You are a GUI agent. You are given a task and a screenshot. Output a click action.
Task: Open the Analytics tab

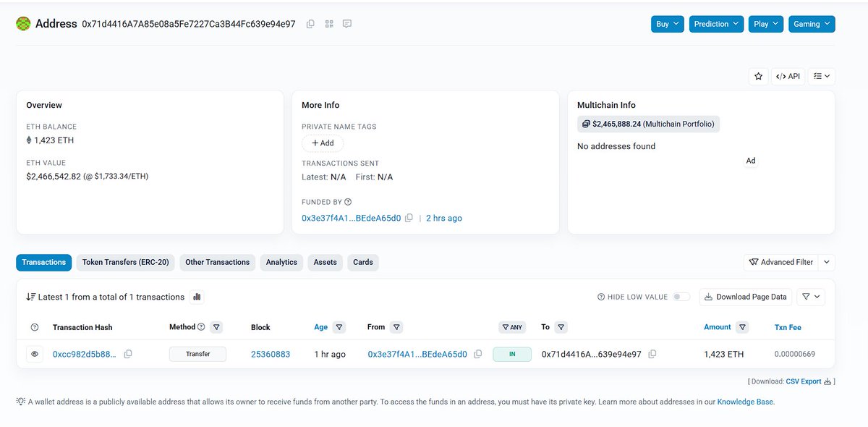[281, 262]
